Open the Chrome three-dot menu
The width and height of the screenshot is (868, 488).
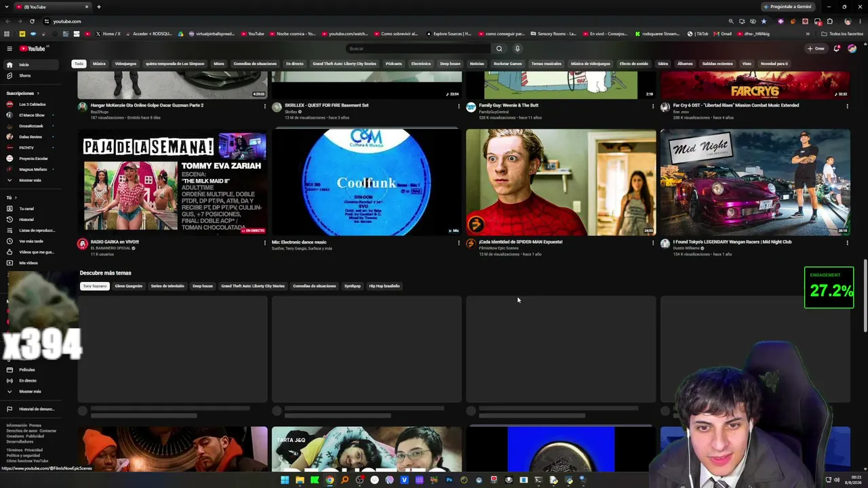pos(859,21)
